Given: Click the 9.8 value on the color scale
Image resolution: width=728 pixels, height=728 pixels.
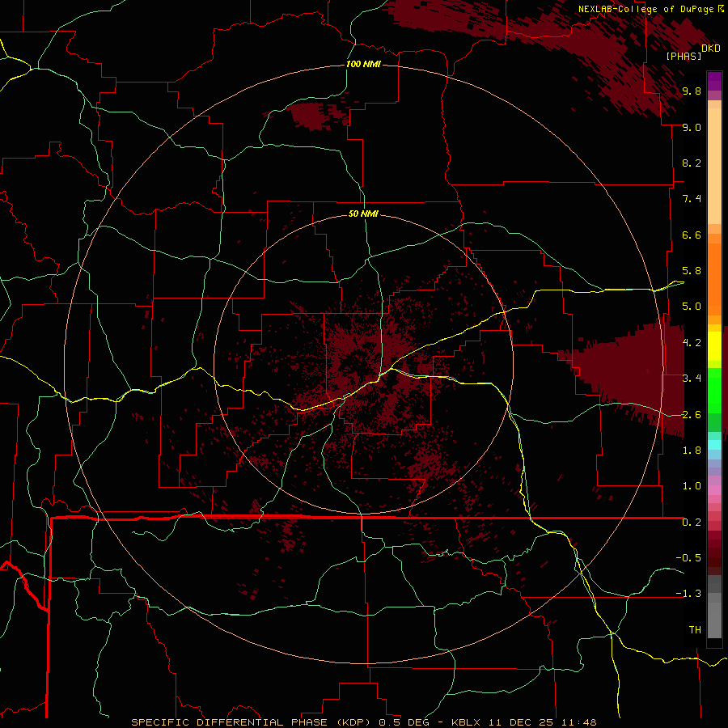Looking at the screenshot, I should click(x=692, y=91).
